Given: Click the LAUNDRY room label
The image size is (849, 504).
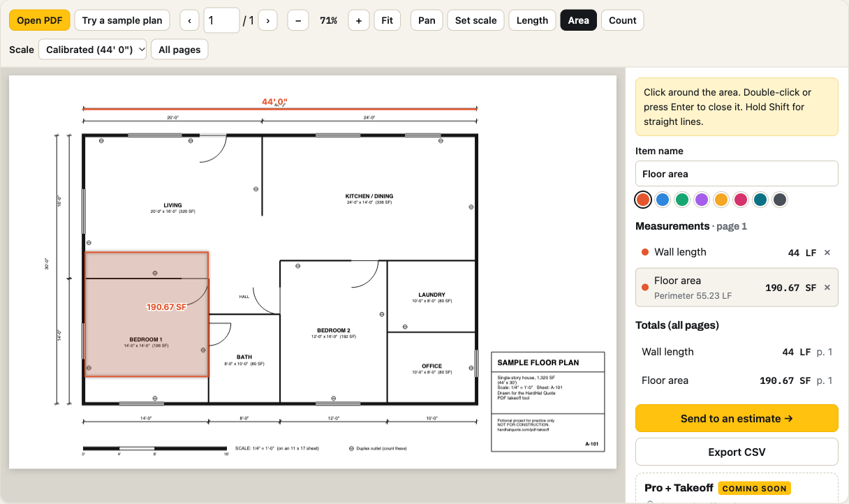Looking at the screenshot, I should point(431,295).
